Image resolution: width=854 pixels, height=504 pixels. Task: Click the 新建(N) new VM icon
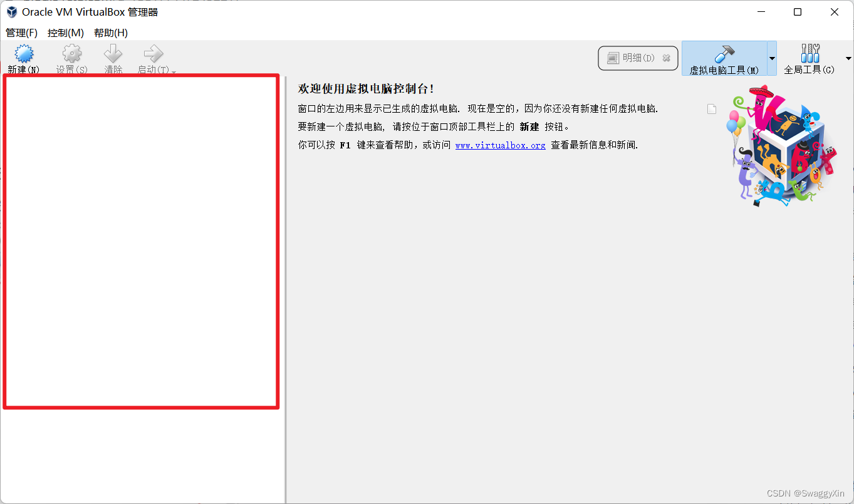24,54
